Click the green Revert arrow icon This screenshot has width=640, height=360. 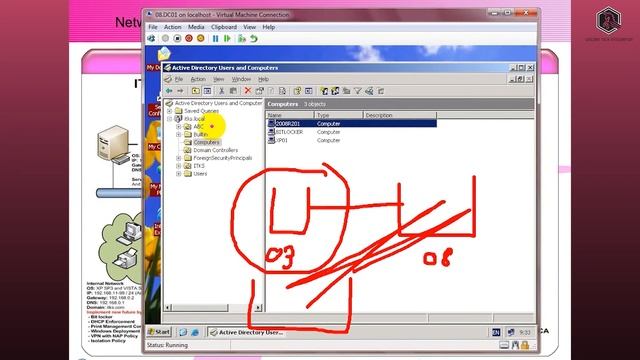254,38
